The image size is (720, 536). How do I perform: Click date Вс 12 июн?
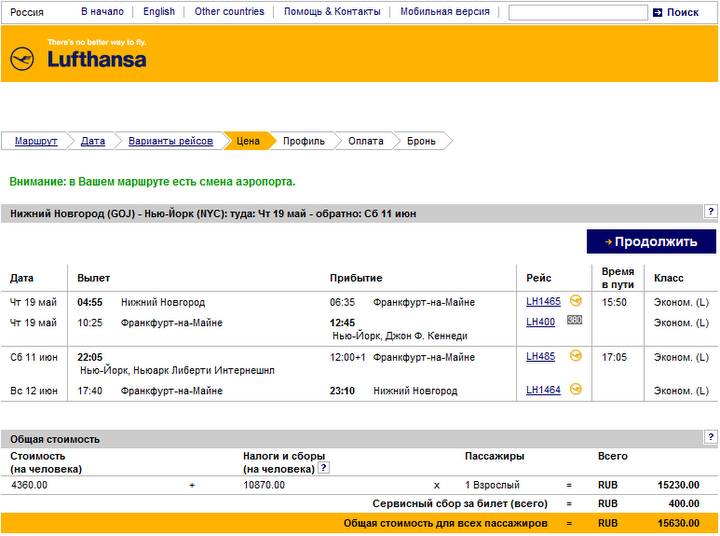[x=34, y=391]
